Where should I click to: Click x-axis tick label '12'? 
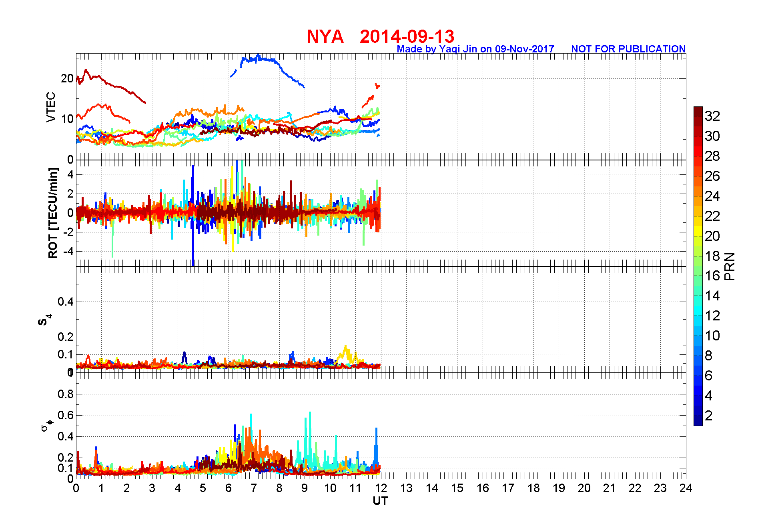(x=381, y=488)
